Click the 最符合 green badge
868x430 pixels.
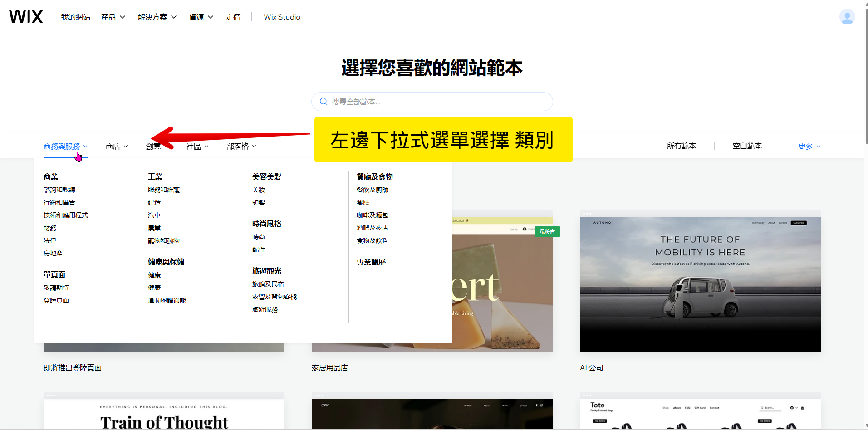pyautogui.click(x=547, y=231)
